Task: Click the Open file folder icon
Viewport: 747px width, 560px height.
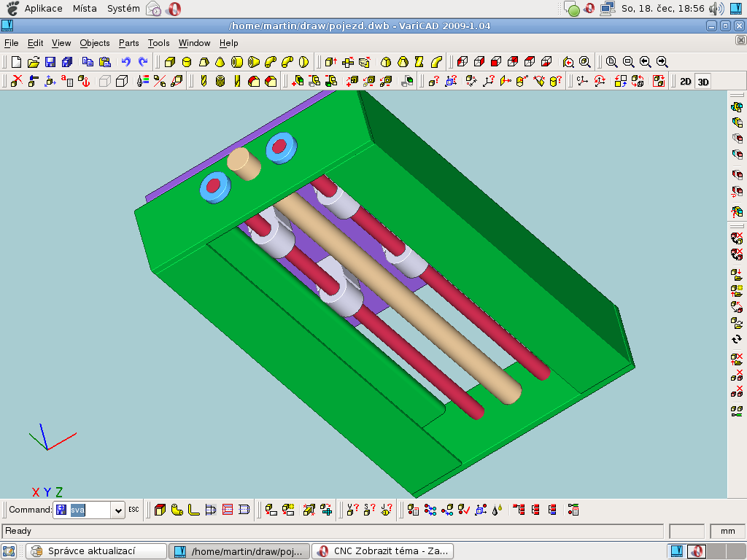Action: coord(33,62)
